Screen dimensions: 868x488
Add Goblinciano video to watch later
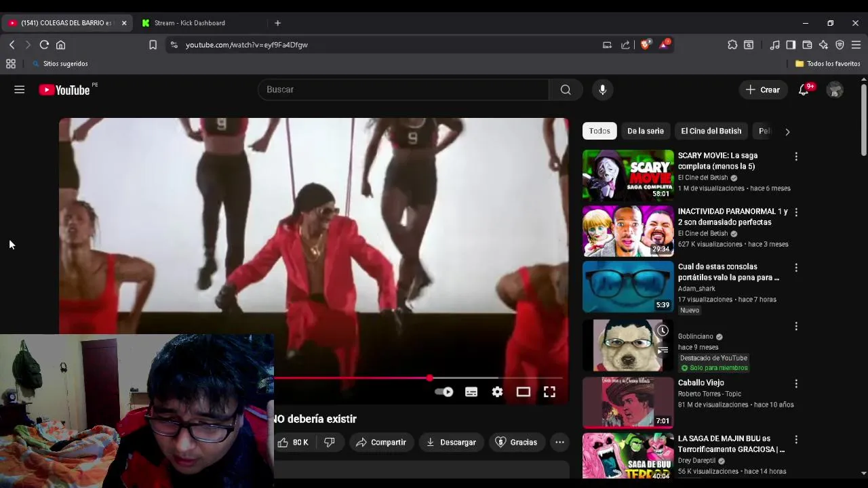pyautogui.click(x=663, y=331)
